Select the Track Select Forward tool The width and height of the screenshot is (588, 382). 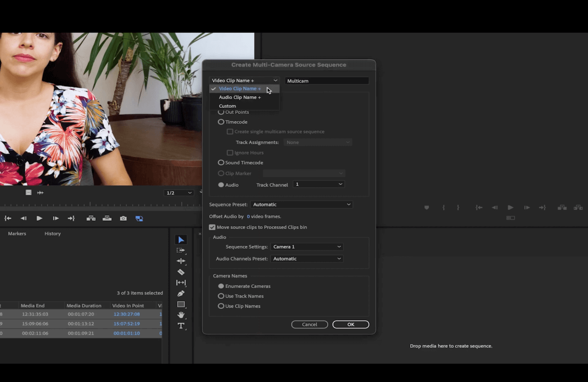pos(181,251)
